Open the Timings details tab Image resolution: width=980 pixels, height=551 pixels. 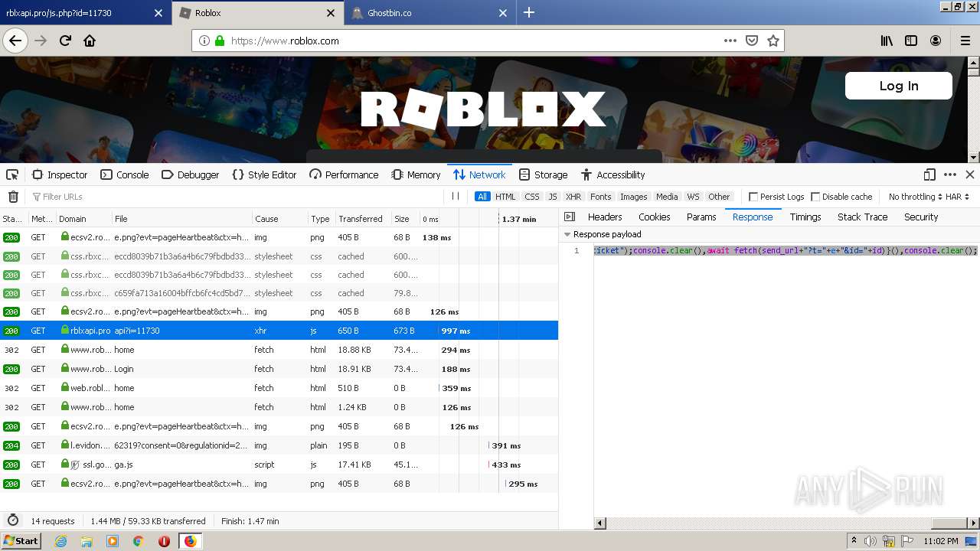coord(805,217)
